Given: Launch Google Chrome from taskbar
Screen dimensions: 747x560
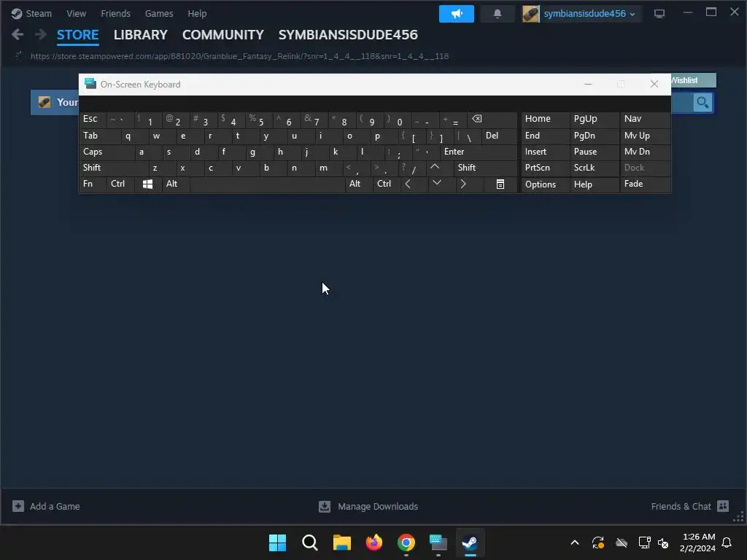Looking at the screenshot, I should pyautogui.click(x=406, y=542).
